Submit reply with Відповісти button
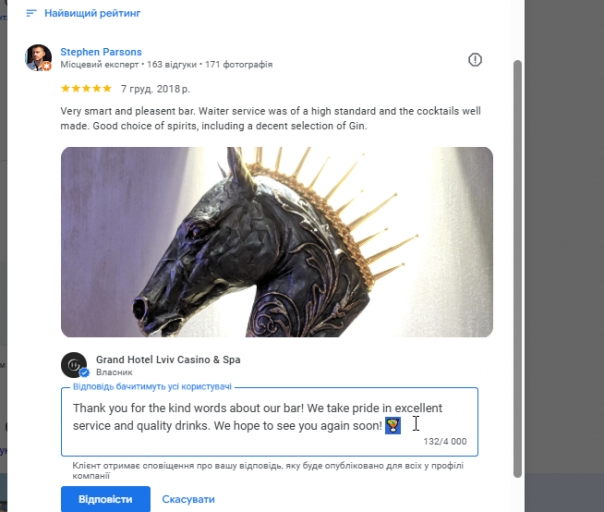604x512 pixels. (106, 499)
